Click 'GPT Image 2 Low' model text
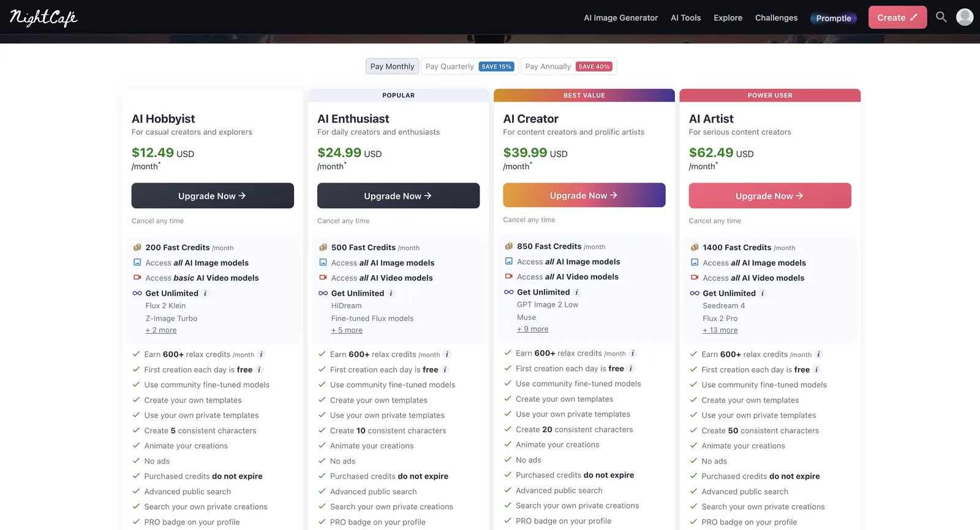 tap(548, 305)
